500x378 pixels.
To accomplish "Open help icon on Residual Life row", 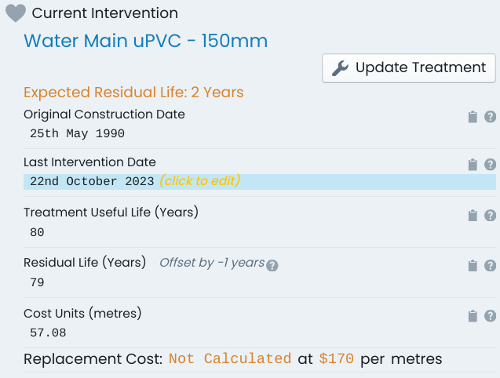I will 490,265.
